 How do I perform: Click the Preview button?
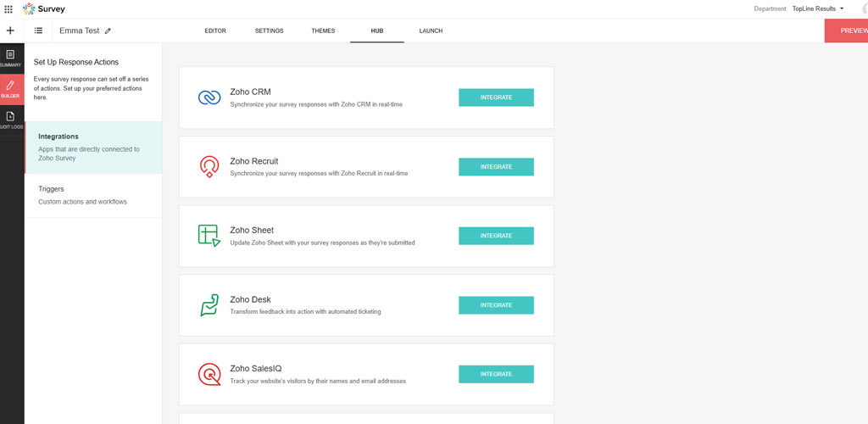coord(847,31)
